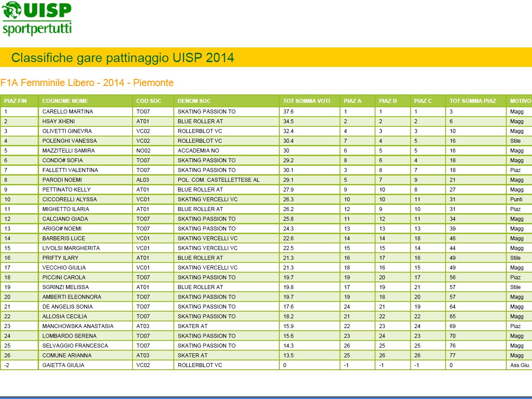Click the total score 32.4
The width and height of the screenshot is (532, 399).
289,131
